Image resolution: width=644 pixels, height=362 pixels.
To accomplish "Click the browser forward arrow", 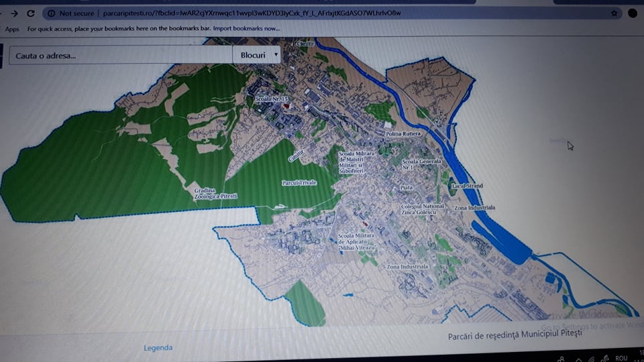I will tap(14, 13).
